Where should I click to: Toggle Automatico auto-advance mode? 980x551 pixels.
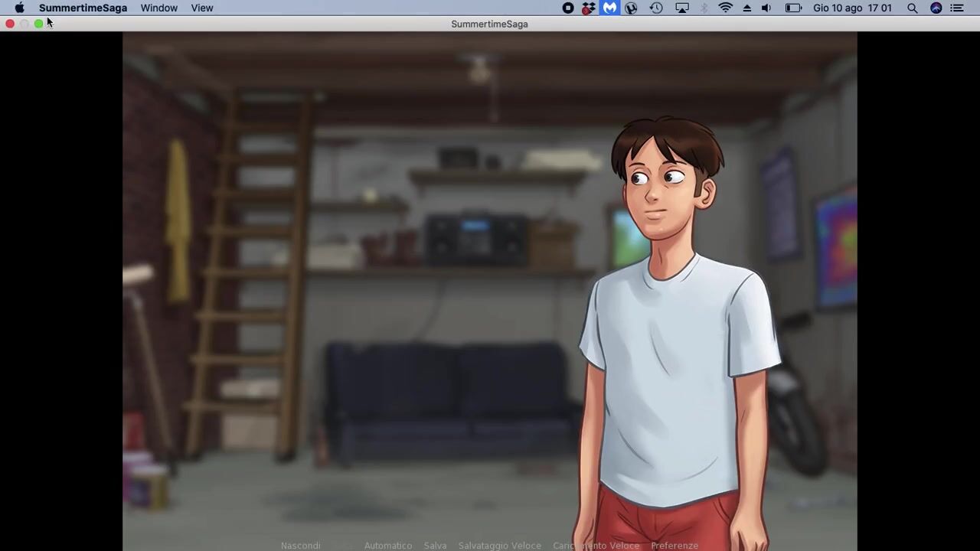[x=388, y=546]
